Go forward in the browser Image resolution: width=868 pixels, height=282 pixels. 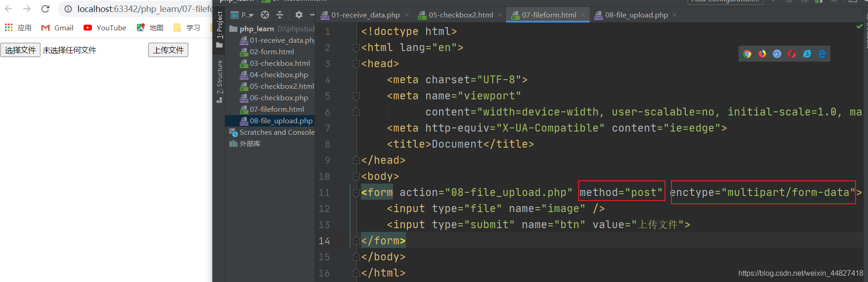[27, 9]
